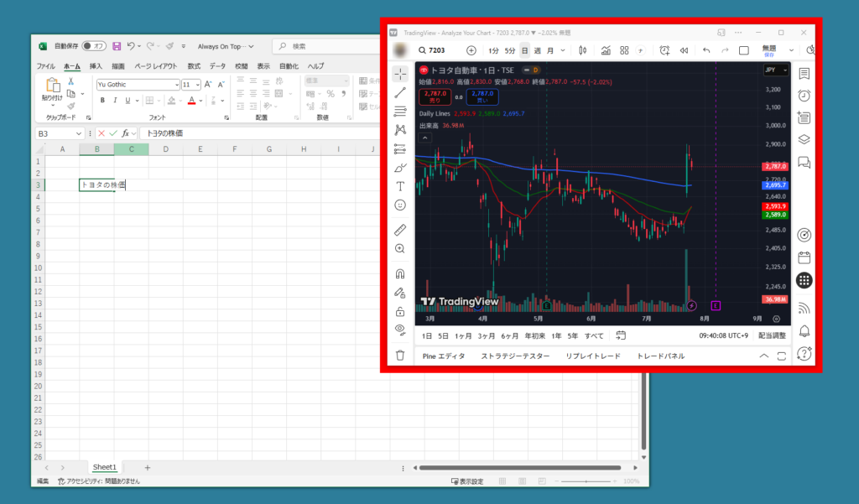Select the ruler measure tool

point(400,230)
